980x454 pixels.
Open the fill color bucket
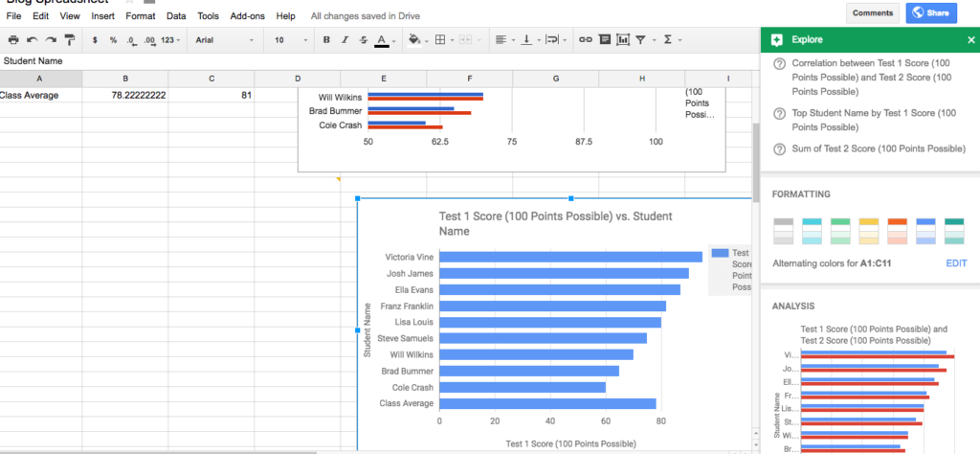(x=413, y=40)
